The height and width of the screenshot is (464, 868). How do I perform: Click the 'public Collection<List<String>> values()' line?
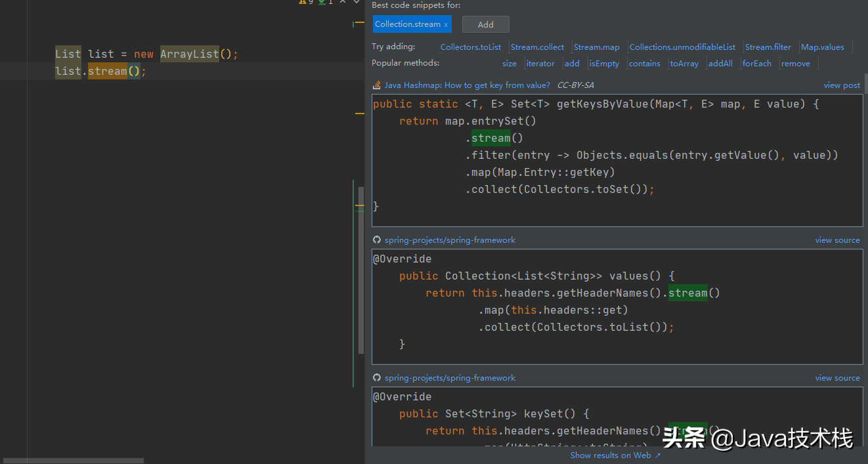tap(536, 276)
